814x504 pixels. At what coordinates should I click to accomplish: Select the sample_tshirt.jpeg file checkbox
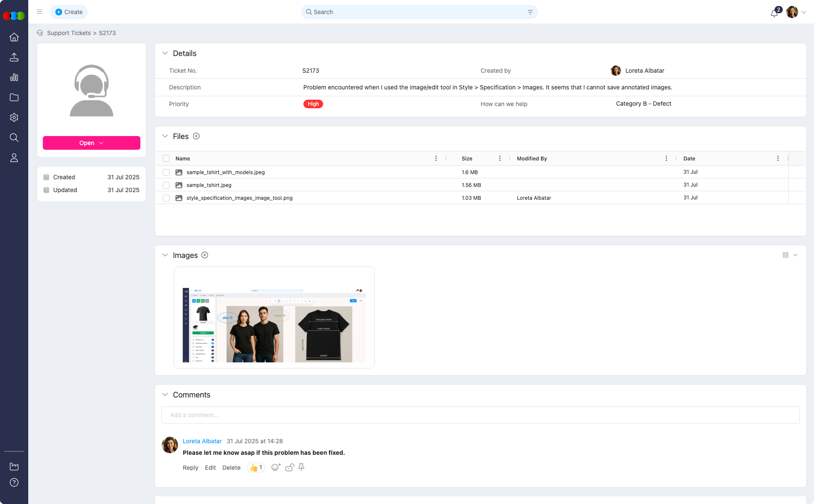point(166,185)
